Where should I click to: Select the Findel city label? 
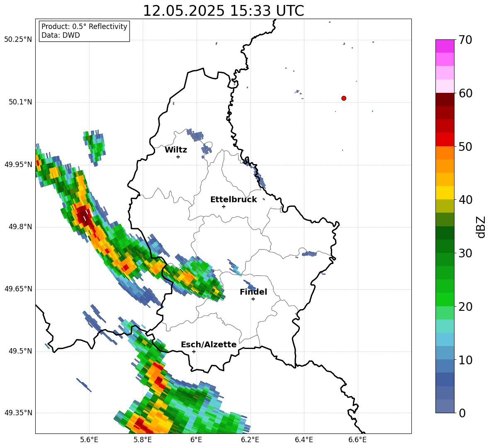(253, 292)
